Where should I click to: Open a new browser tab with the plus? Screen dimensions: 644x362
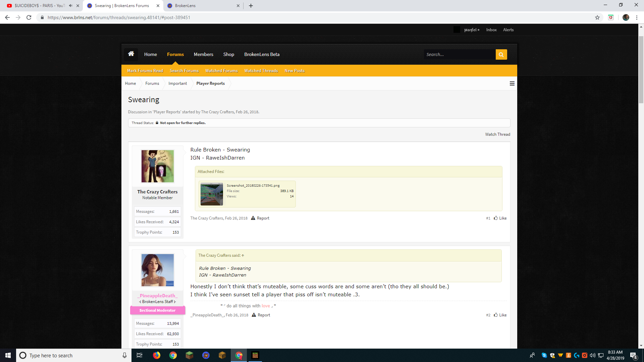(x=251, y=6)
